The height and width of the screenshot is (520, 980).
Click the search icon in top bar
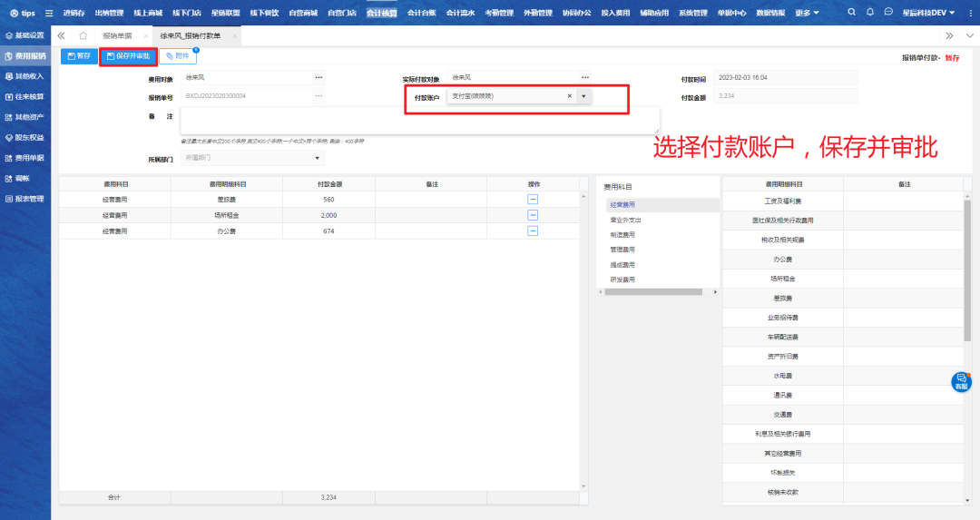(x=852, y=13)
